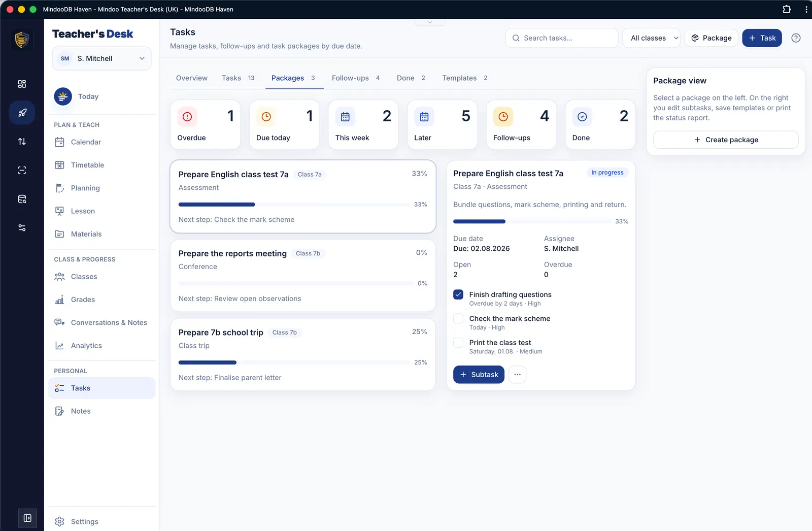Click the Later summary card
Image resolution: width=812 pixels, height=531 pixels.
(443, 124)
